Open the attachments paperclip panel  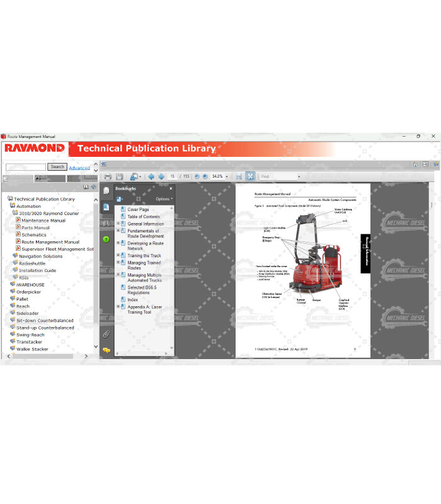[106, 334]
